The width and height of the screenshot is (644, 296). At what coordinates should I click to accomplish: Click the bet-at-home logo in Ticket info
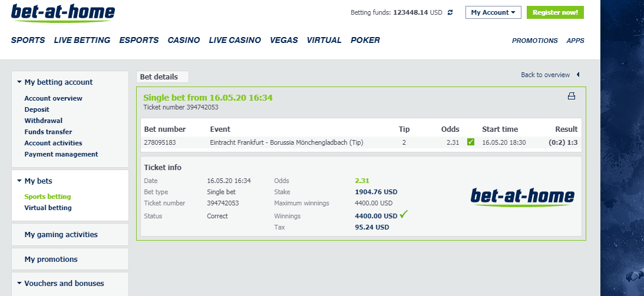coord(523,197)
